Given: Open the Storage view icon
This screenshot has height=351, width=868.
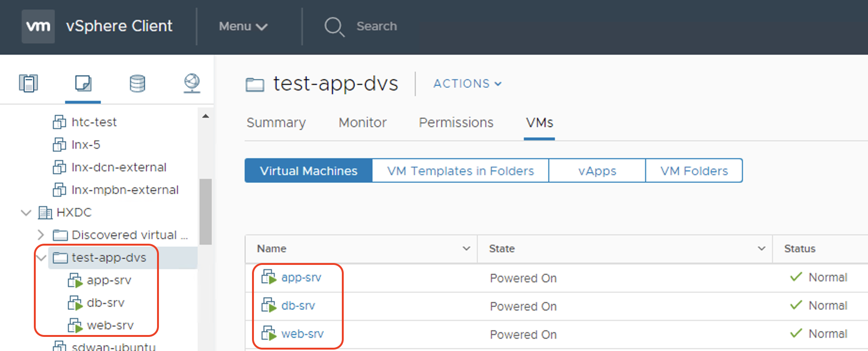Looking at the screenshot, I should pyautogui.click(x=137, y=83).
